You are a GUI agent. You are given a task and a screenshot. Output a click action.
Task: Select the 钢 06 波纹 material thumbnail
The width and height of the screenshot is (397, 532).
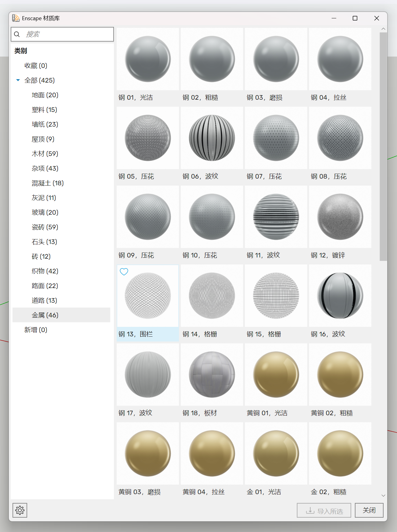(x=212, y=138)
